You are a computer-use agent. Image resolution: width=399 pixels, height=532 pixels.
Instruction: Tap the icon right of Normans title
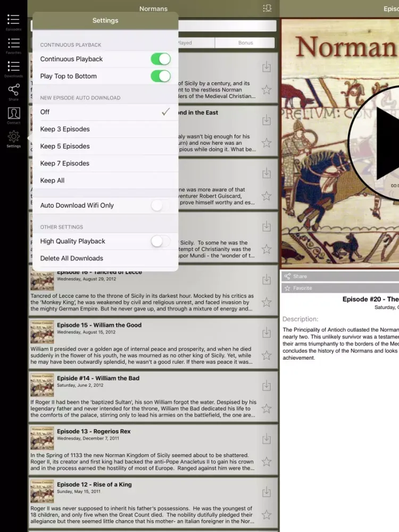pyautogui.click(x=268, y=8)
